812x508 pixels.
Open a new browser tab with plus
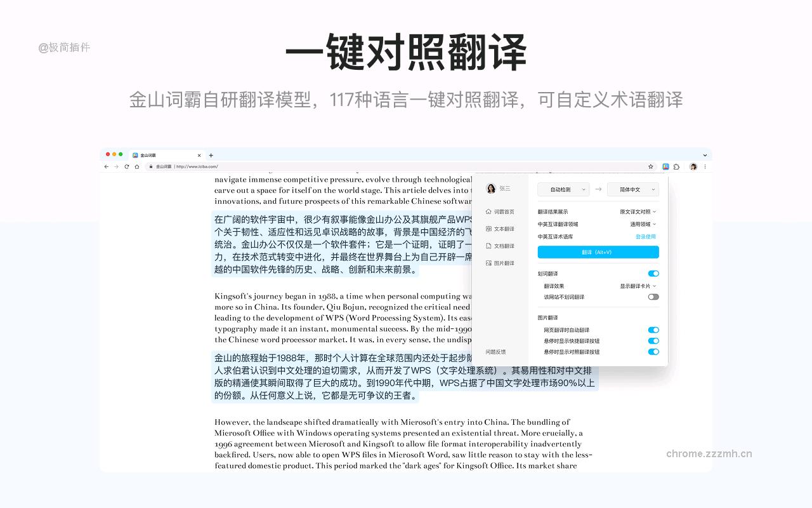pos(211,155)
